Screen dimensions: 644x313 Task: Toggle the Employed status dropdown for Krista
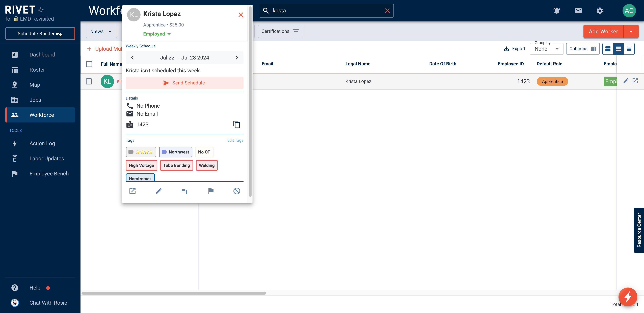(156, 34)
